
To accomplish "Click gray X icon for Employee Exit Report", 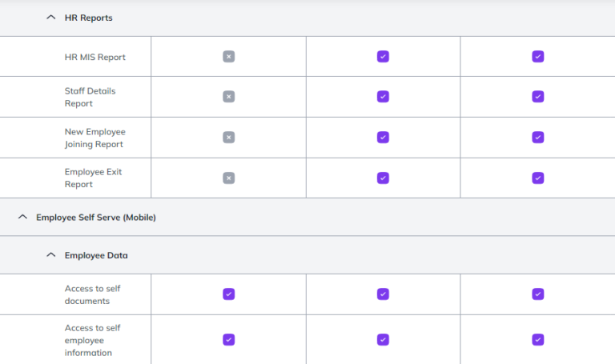I will (x=228, y=178).
